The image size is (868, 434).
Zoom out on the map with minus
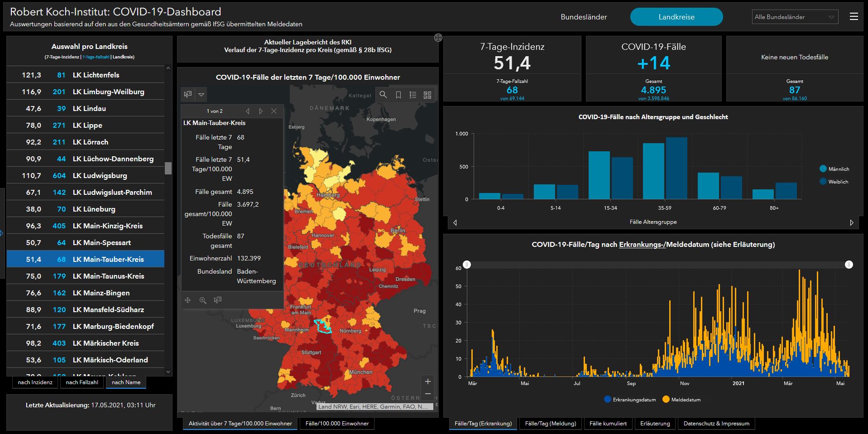428,394
